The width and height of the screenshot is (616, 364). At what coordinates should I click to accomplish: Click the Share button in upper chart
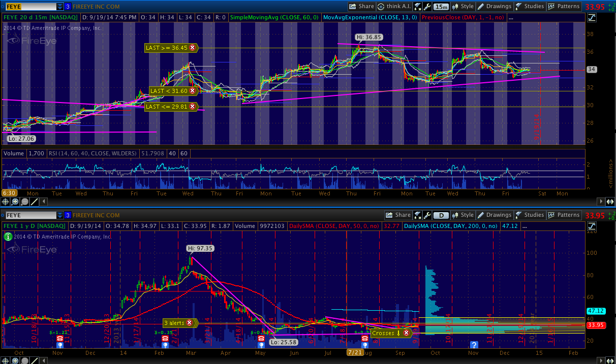(x=361, y=7)
